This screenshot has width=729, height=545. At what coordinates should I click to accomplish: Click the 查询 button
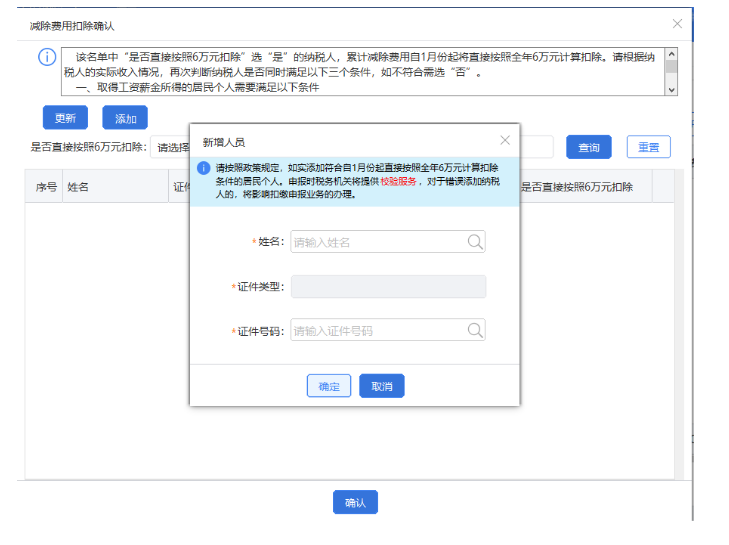click(588, 147)
